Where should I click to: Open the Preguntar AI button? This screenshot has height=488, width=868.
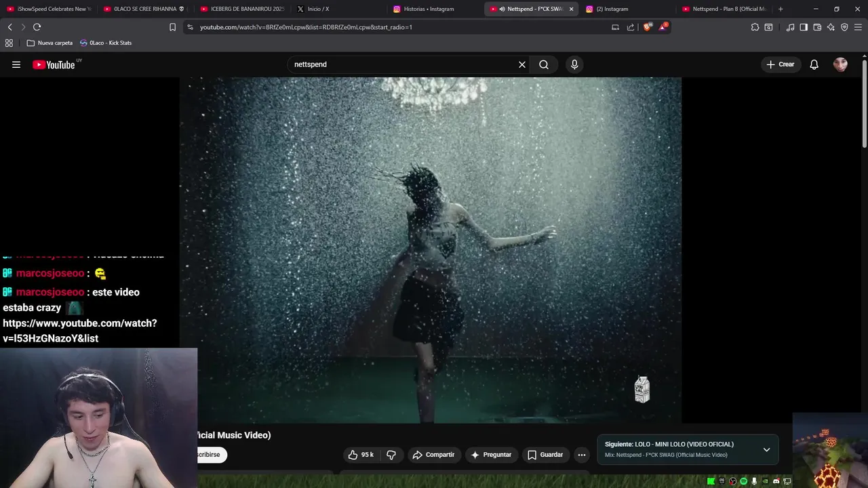[491, 455]
